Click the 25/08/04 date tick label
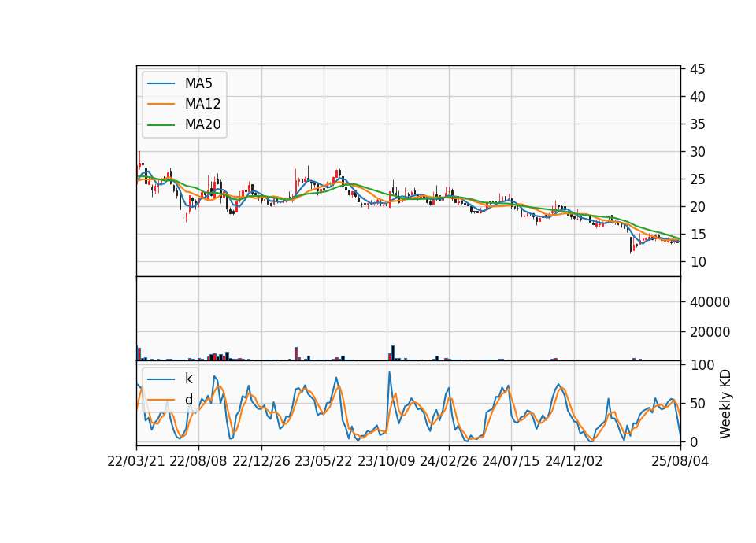 (x=680, y=462)
